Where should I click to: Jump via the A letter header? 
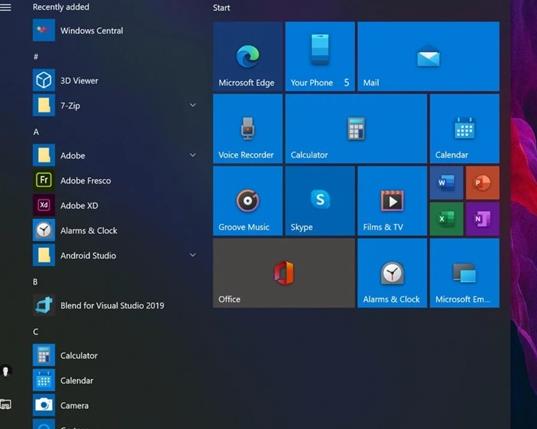pyautogui.click(x=36, y=132)
